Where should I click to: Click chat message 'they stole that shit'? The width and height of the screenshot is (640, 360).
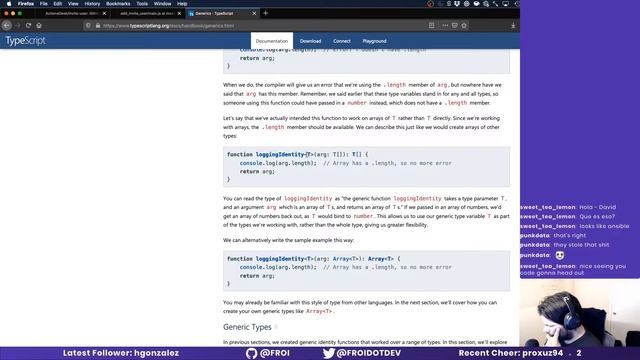[581, 245]
